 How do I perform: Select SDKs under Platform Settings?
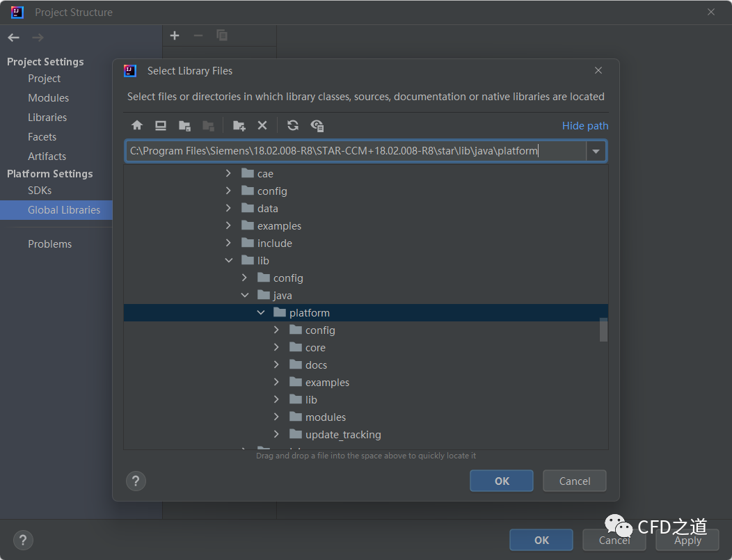click(x=40, y=191)
